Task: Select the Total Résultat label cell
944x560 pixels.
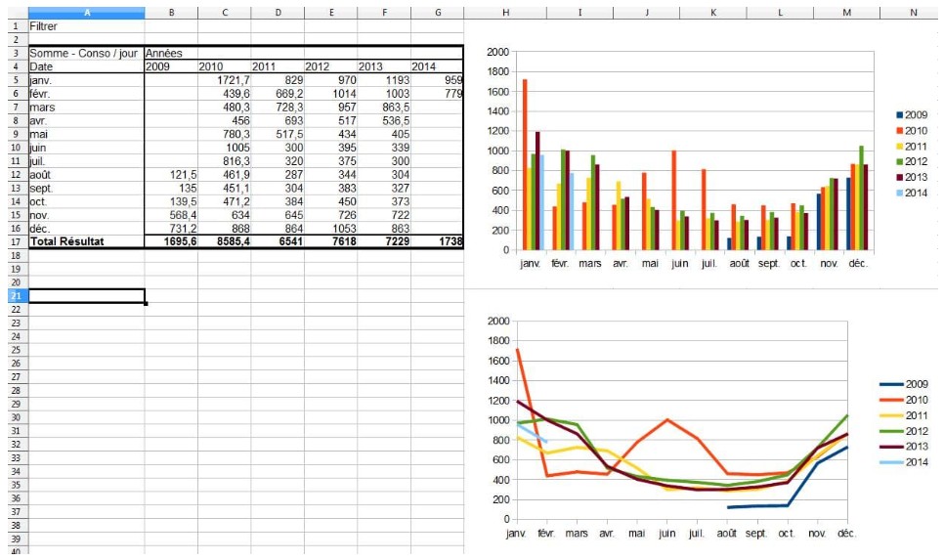Action: (x=86, y=240)
